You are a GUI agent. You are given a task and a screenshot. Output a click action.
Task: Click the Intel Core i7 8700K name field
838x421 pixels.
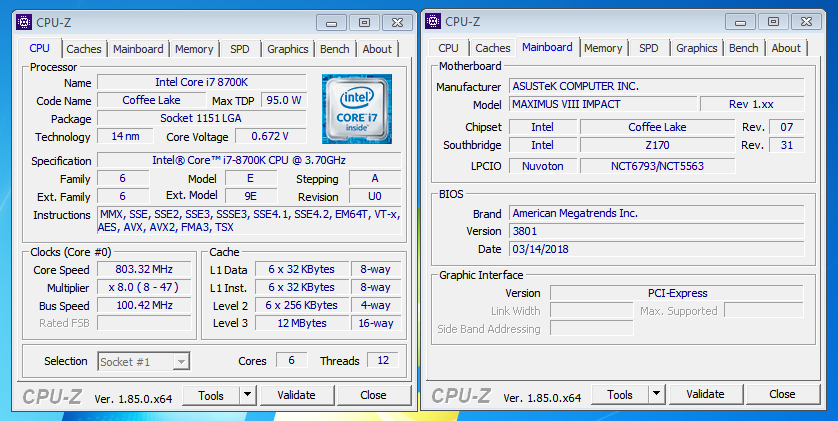click(x=201, y=82)
